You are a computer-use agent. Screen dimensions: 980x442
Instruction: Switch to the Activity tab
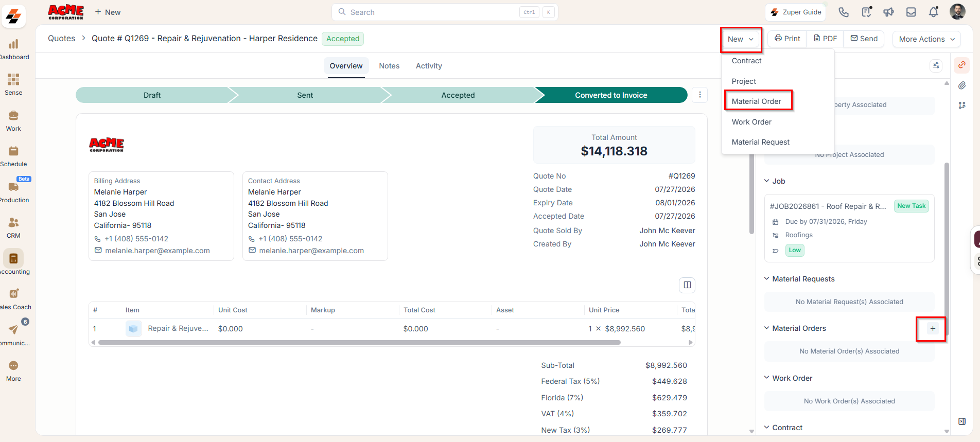(429, 66)
